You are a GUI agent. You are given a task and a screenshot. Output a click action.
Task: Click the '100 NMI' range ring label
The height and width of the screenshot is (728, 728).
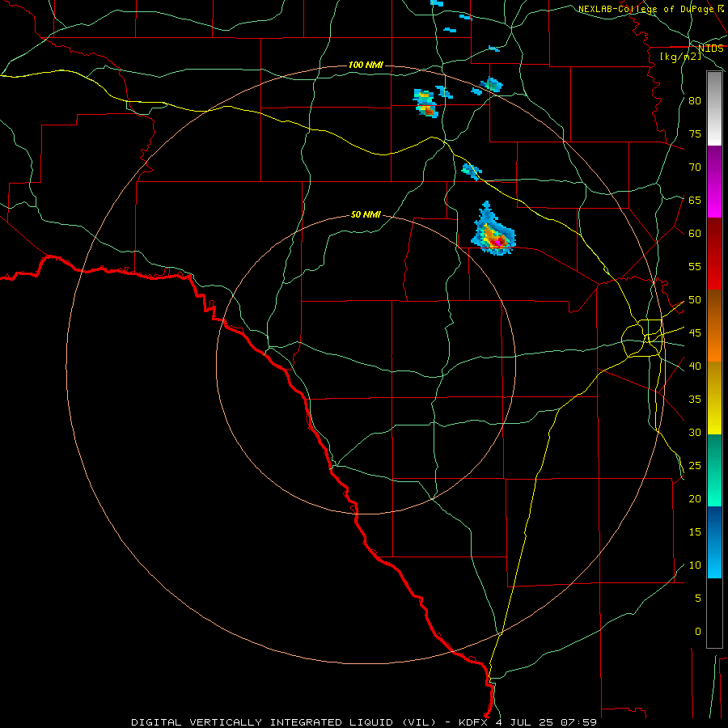point(366,65)
